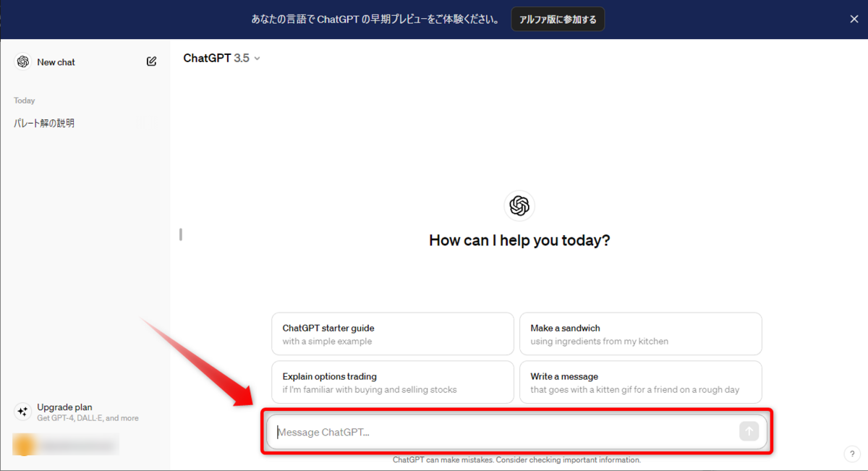Click the send message arrow button
The height and width of the screenshot is (471, 868).
(x=749, y=432)
